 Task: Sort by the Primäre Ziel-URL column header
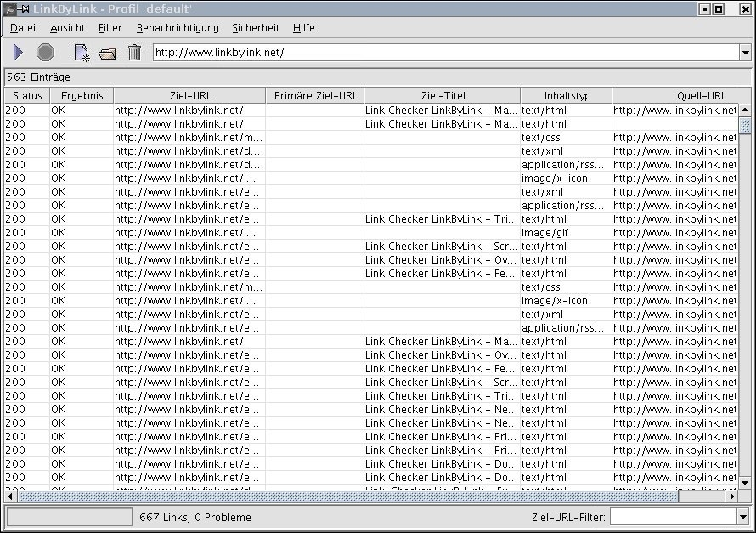coord(315,95)
